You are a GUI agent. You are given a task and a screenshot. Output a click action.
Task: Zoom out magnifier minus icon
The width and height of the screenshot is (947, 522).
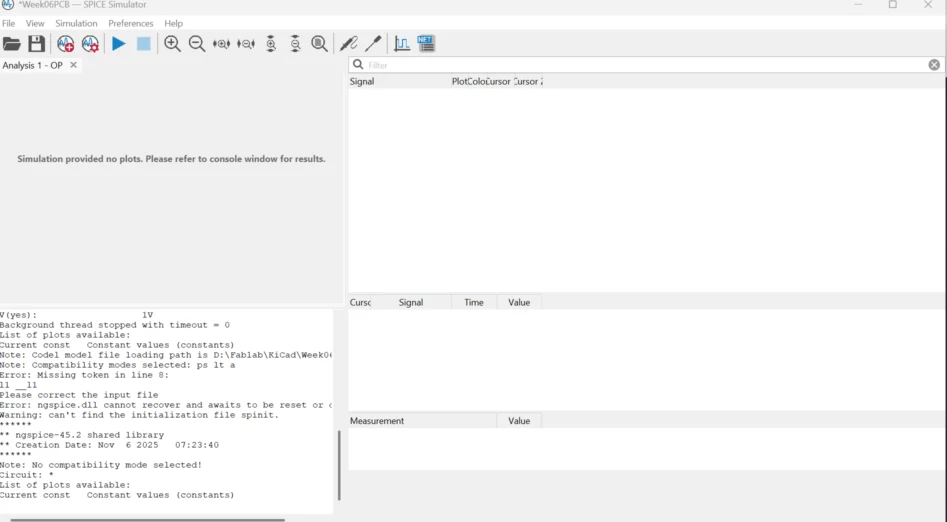197,44
